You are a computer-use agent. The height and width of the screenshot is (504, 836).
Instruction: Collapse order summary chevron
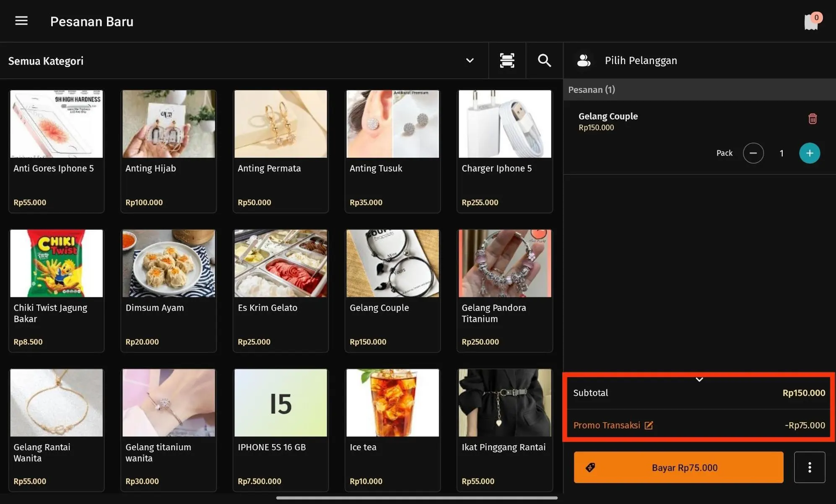[699, 379]
